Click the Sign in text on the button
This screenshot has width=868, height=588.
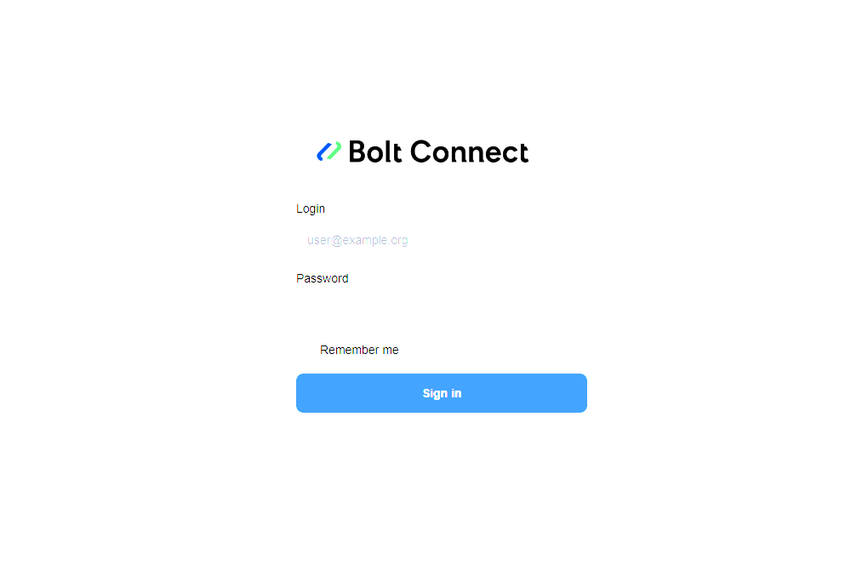[x=442, y=394]
